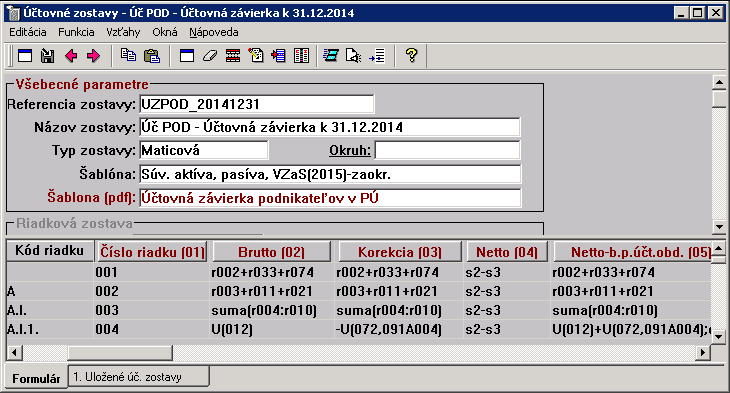Save the record with the floppy disk icon
The height and width of the screenshot is (393, 730).
47,56
